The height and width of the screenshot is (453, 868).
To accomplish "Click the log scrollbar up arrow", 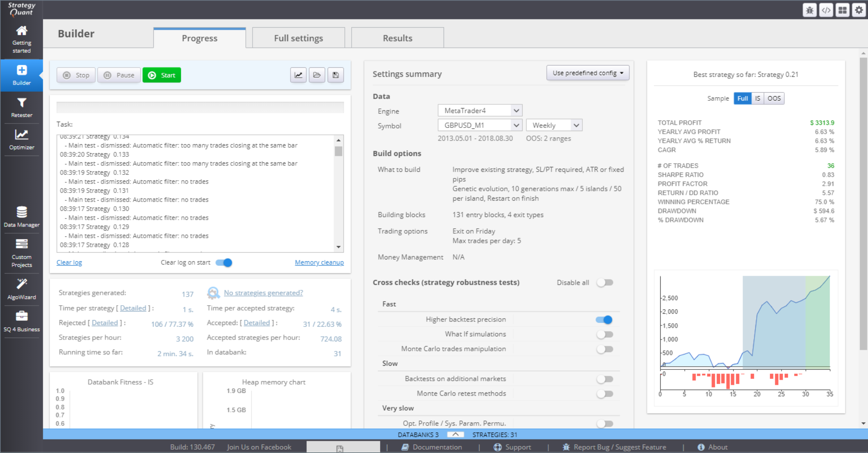I will click(x=339, y=140).
